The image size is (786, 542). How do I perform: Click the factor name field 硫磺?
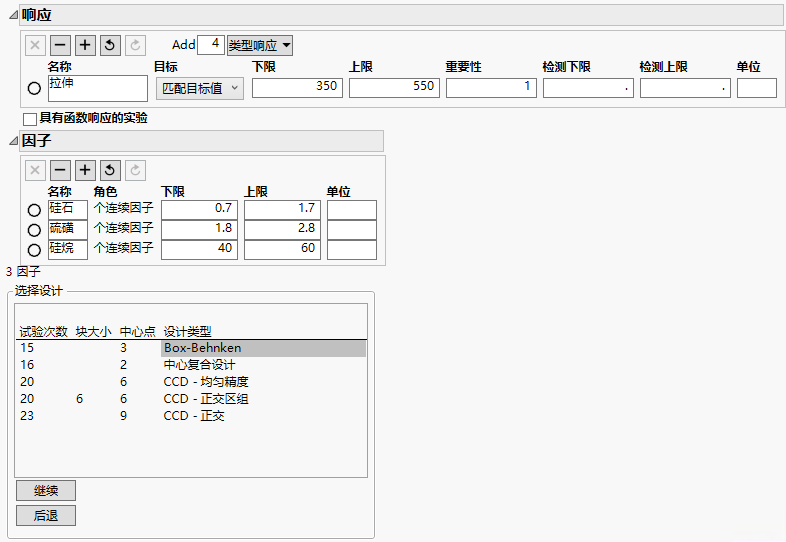point(68,230)
